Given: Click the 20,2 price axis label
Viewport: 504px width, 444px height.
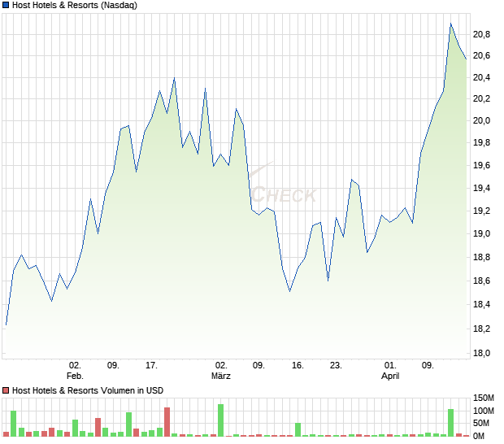Looking at the screenshot, I should coord(481,98).
